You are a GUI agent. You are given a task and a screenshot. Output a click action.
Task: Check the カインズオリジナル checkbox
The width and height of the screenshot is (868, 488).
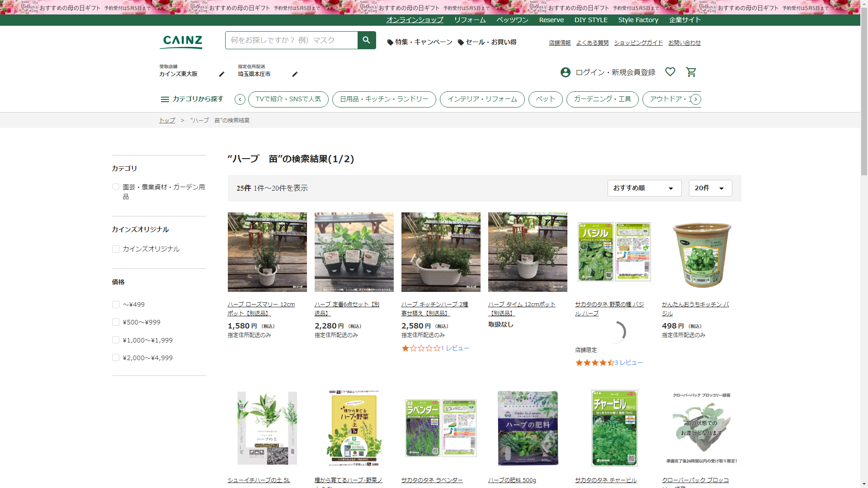click(x=116, y=249)
